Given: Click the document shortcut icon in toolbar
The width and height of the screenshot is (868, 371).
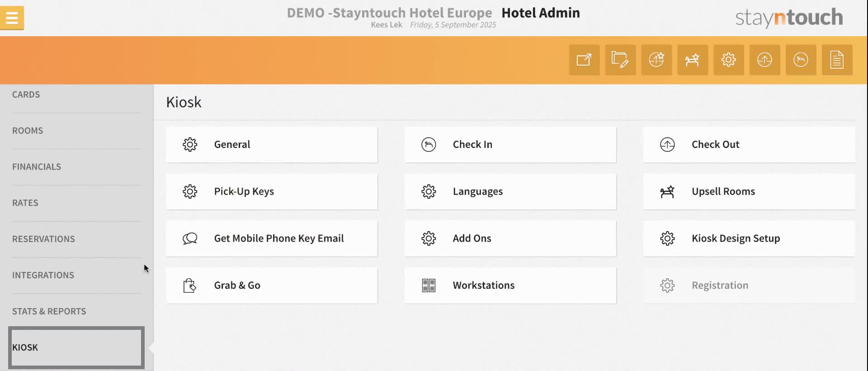Looking at the screenshot, I should (837, 60).
